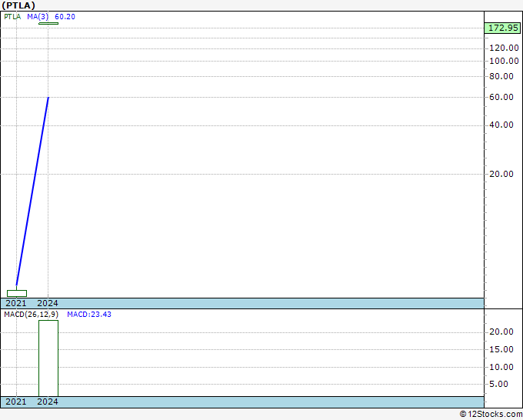Click the 2021 candlestick at the chart bottom
The height and width of the screenshot is (420, 523).
[x=17, y=293]
